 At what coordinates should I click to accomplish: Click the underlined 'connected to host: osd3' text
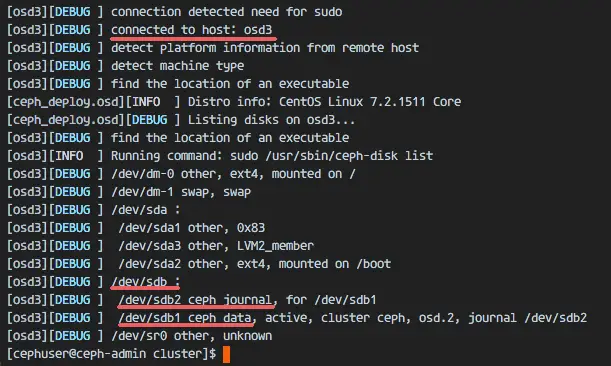(x=191, y=30)
